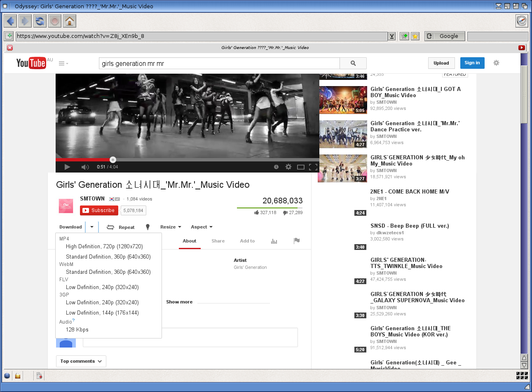Click the green plus icon beside URL field
This screenshot has width=532, height=392.
9,36
